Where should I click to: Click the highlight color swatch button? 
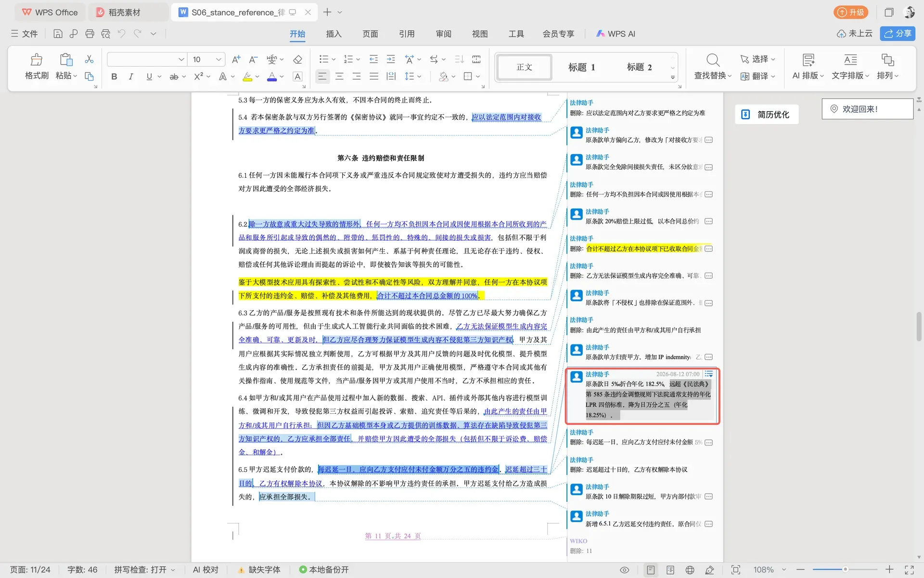[x=247, y=76]
